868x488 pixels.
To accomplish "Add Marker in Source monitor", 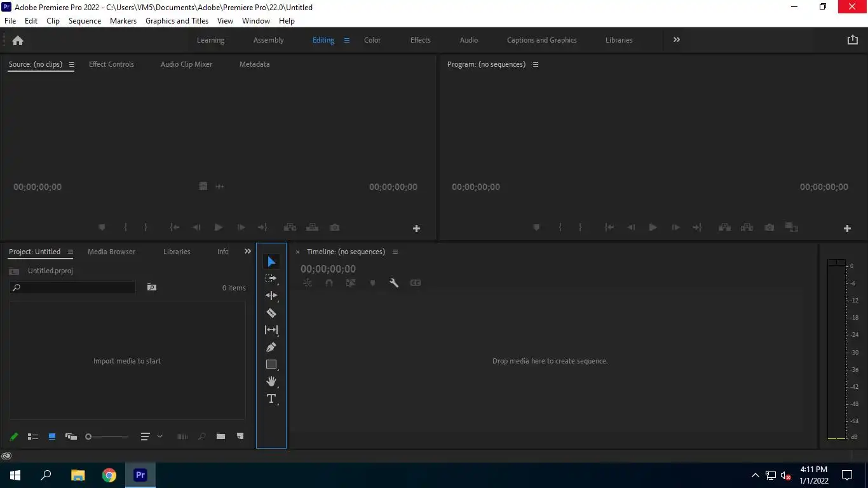I will [x=102, y=227].
